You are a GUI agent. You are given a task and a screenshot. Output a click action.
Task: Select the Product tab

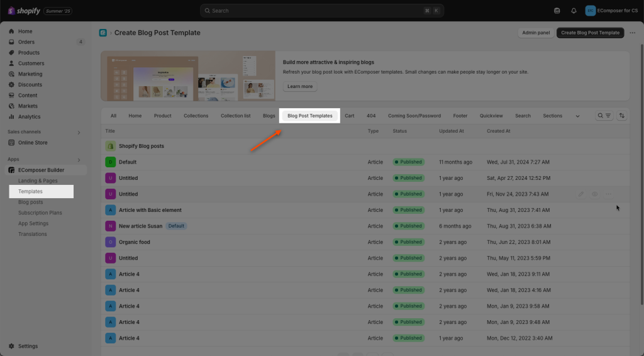point(163,116)
